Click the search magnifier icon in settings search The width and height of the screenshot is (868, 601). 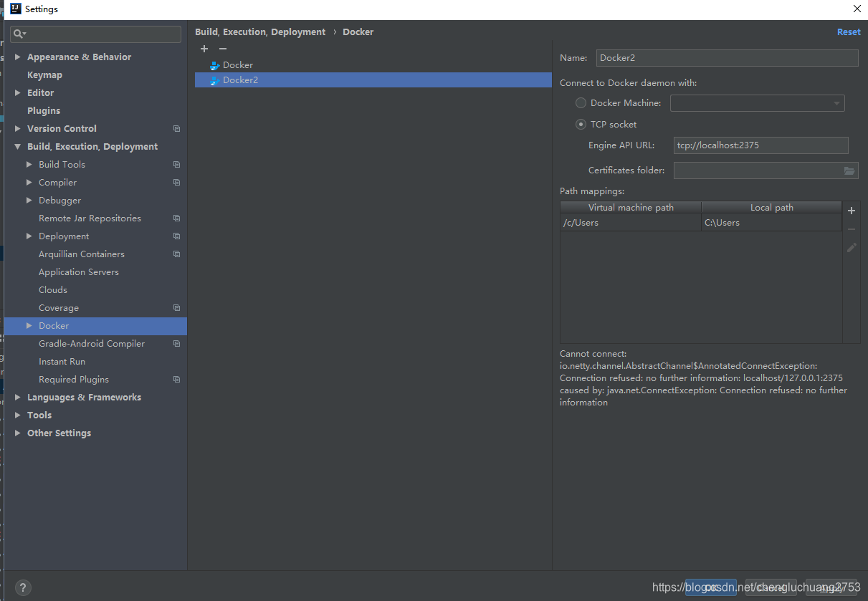[19, 34]
